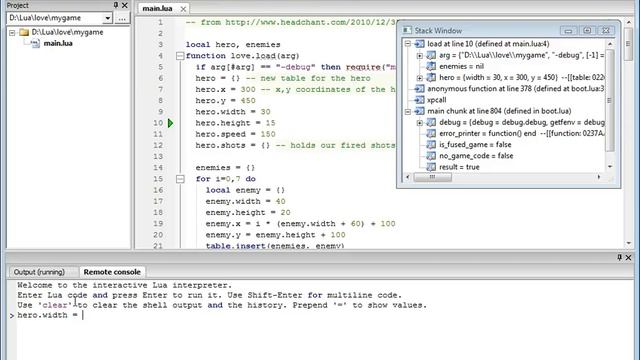Click the 'hero.y = 450' code line
Image resolution: width=640 pixels, height=360 pixels.
pos(225,100)
